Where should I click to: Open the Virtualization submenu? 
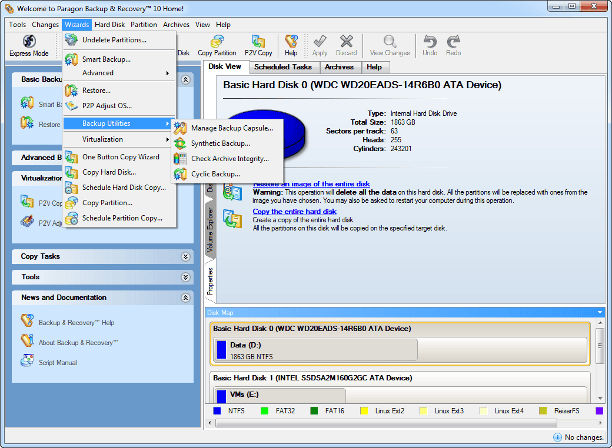pyautogui.click(x=119, y=139)
